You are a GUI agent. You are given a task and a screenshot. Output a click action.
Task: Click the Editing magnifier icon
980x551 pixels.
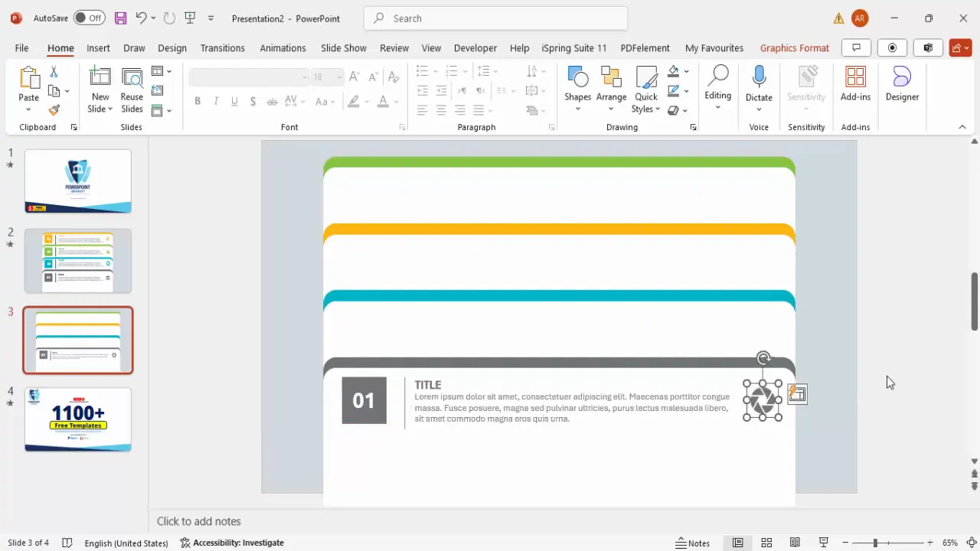click(718, 76)
